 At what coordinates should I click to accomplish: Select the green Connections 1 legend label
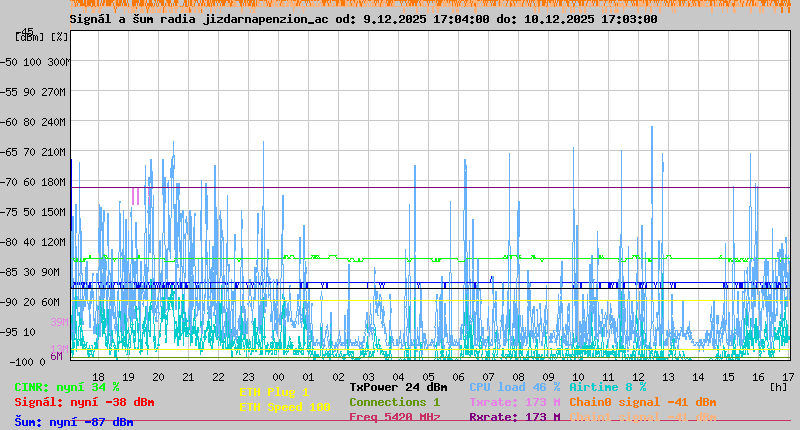tap(394, 402)
